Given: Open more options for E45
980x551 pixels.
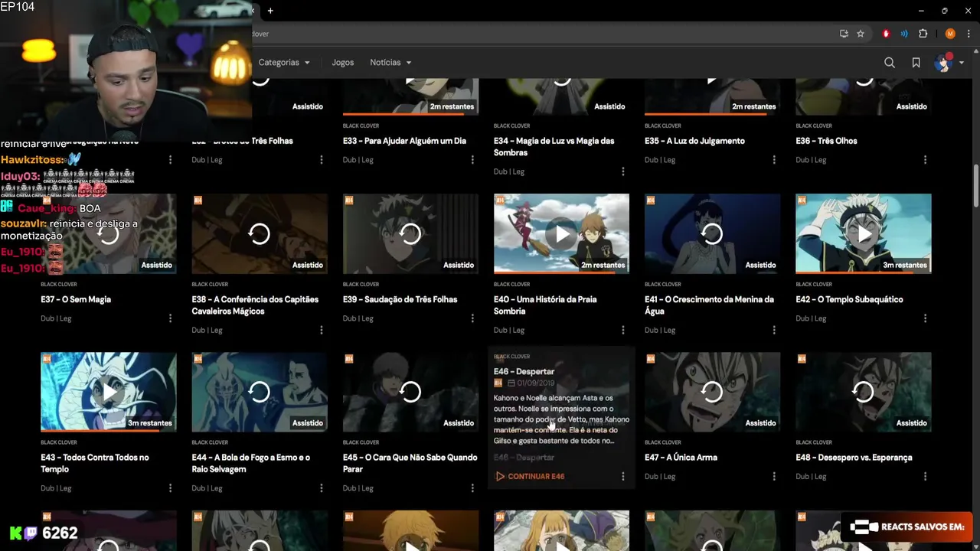Looking at the screenshot, I should (472, 488).
